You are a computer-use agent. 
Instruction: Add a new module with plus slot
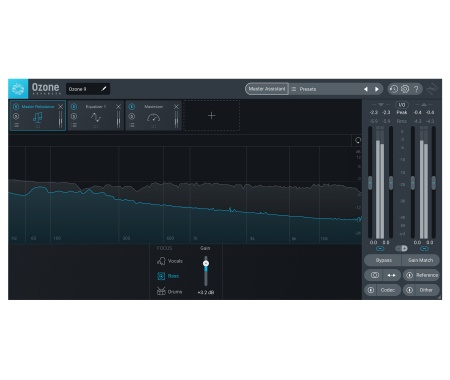(211, 116)
